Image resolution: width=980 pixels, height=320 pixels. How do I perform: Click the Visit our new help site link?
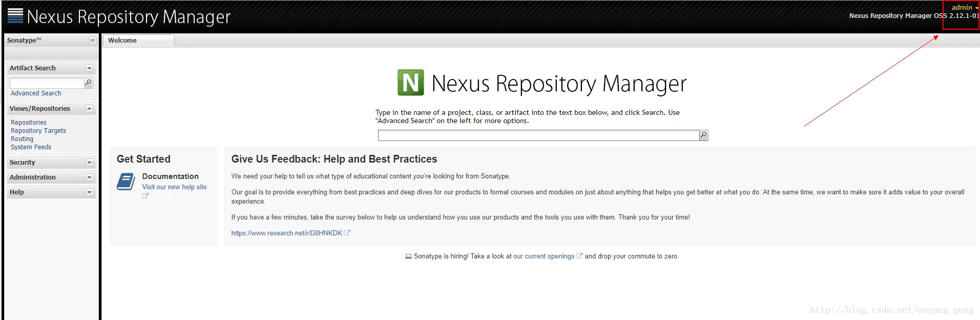(175, 187)
